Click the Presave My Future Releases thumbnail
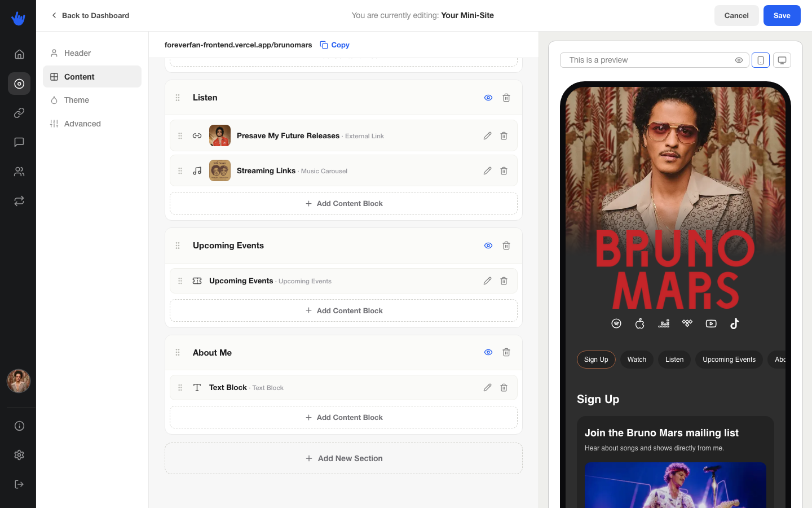Image resolution: width=812 pixels, height=508 pixels. click(220, 136)
